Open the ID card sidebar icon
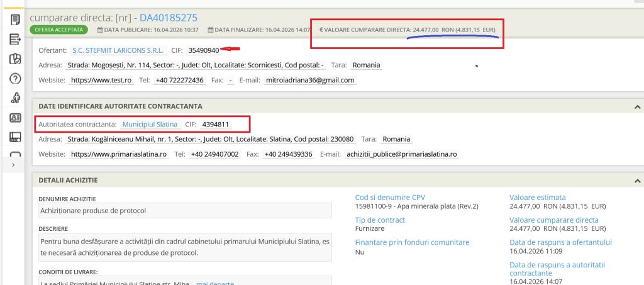 [x=15, y=117]
